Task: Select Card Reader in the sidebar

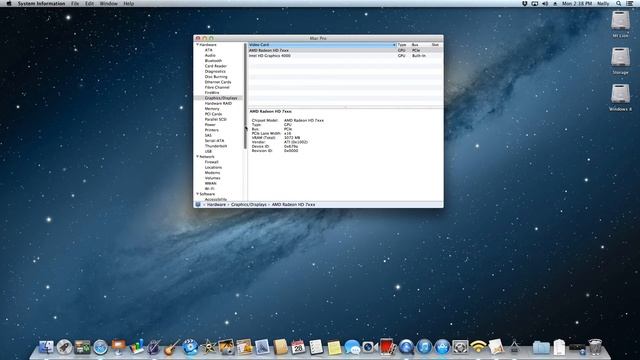Action: [216, 66]
